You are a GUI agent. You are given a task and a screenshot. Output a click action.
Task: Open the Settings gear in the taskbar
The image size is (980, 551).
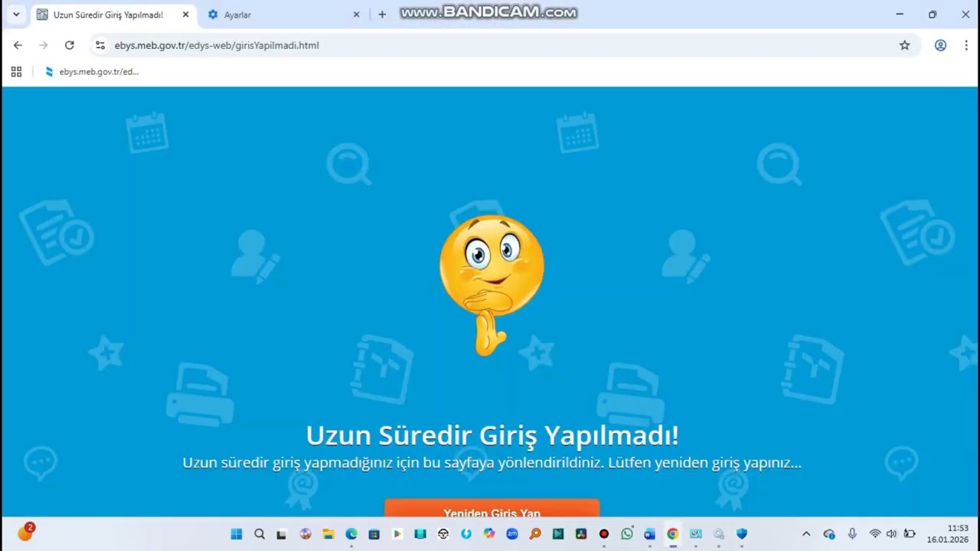719,534
